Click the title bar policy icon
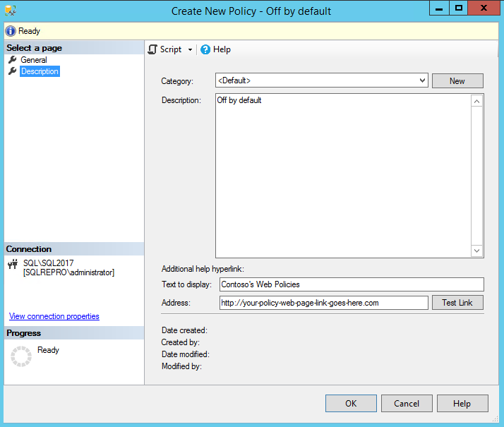The image size is (504, 427). pyautogui.click(x=11, y=11)
